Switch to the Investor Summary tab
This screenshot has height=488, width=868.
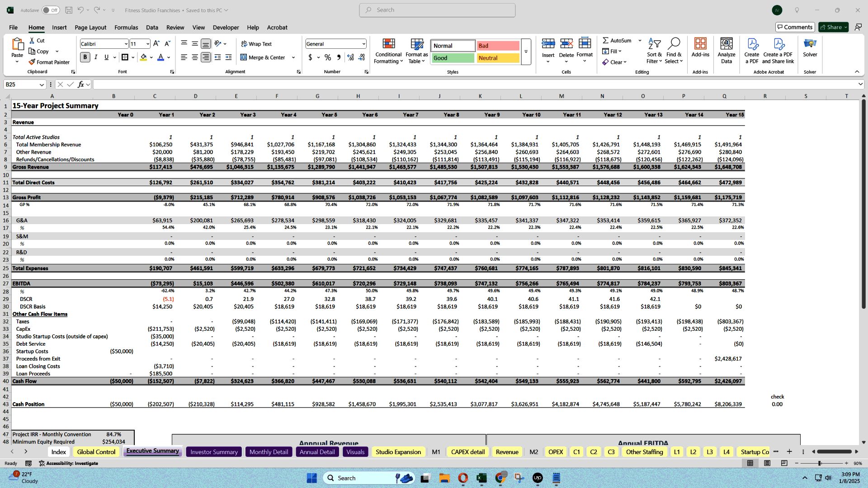[214, 452]
